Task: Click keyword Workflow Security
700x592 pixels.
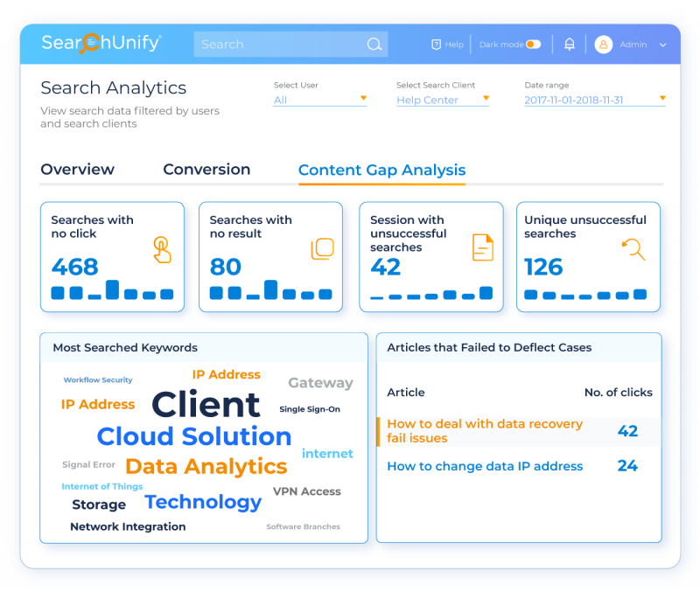Action: [x=98, y=380]
